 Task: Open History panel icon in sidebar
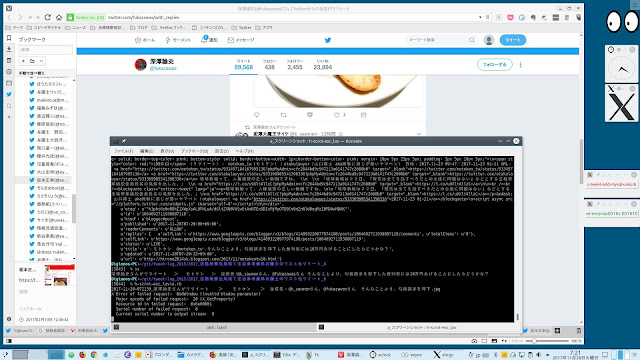(9, 72)
